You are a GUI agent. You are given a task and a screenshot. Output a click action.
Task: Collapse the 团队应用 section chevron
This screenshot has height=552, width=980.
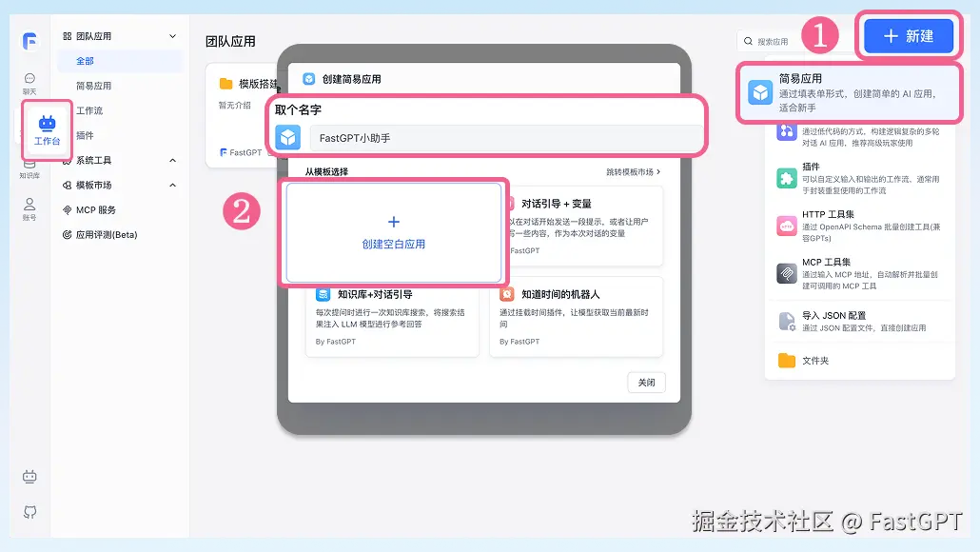[172, 36]
